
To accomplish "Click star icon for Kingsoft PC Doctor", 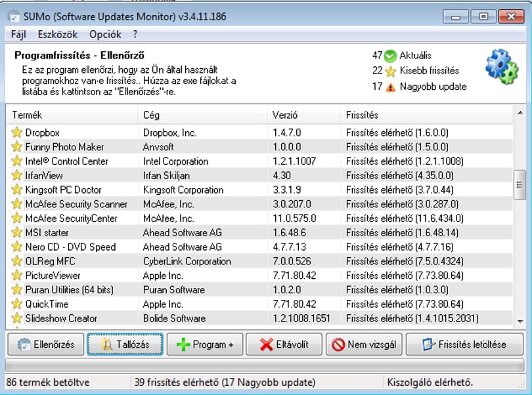I will (x=16, y=189).
